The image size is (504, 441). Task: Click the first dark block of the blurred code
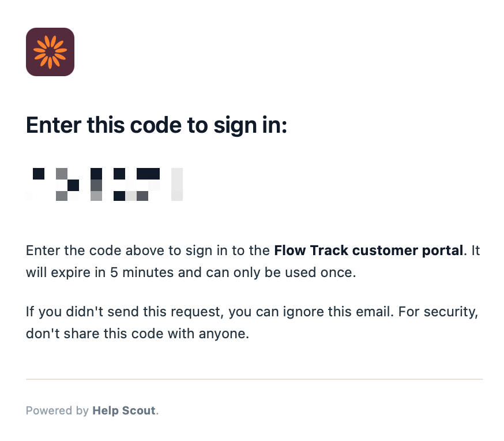(39, 174)
